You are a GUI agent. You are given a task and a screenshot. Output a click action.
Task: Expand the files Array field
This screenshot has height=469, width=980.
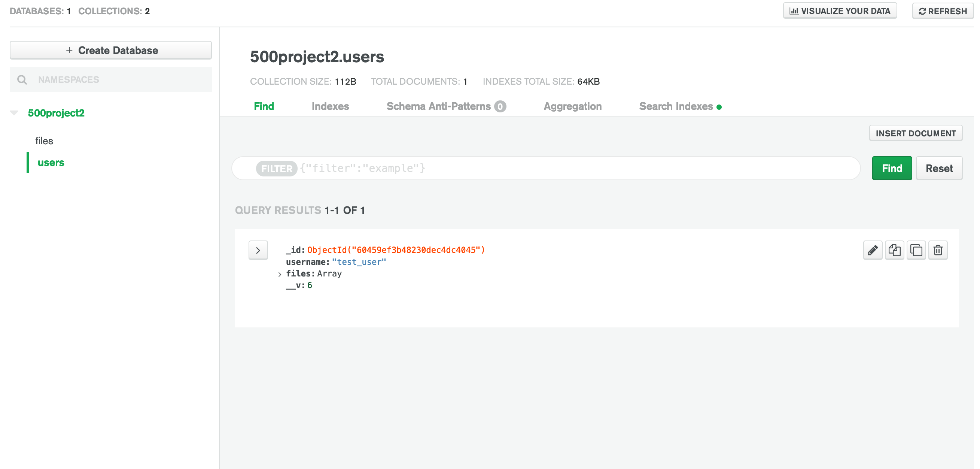pos(280,274)
